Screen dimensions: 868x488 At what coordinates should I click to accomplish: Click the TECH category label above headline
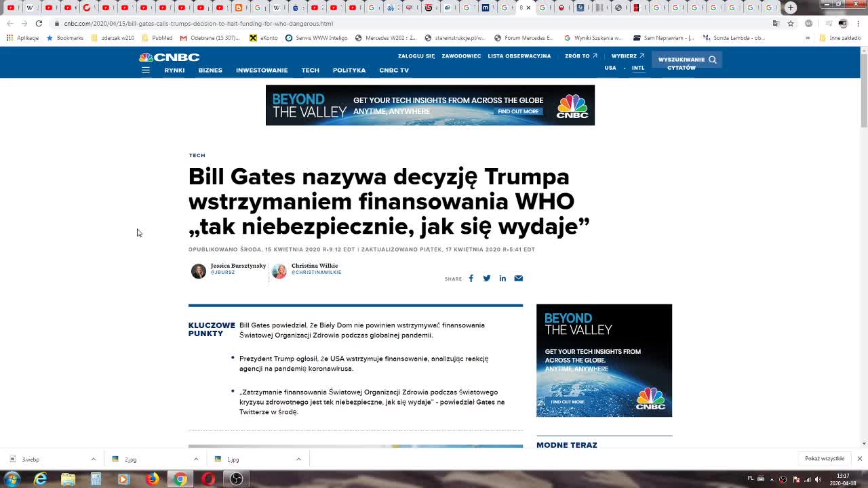point(197,155)
